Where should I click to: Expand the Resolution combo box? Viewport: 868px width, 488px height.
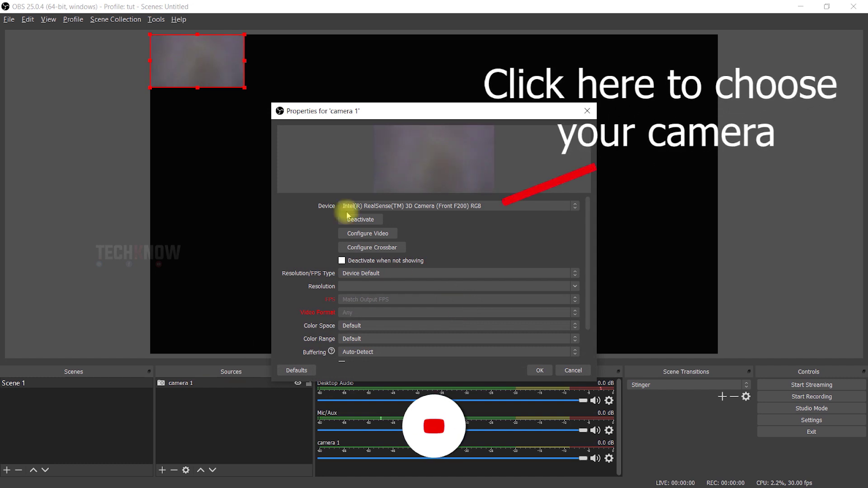458,286
